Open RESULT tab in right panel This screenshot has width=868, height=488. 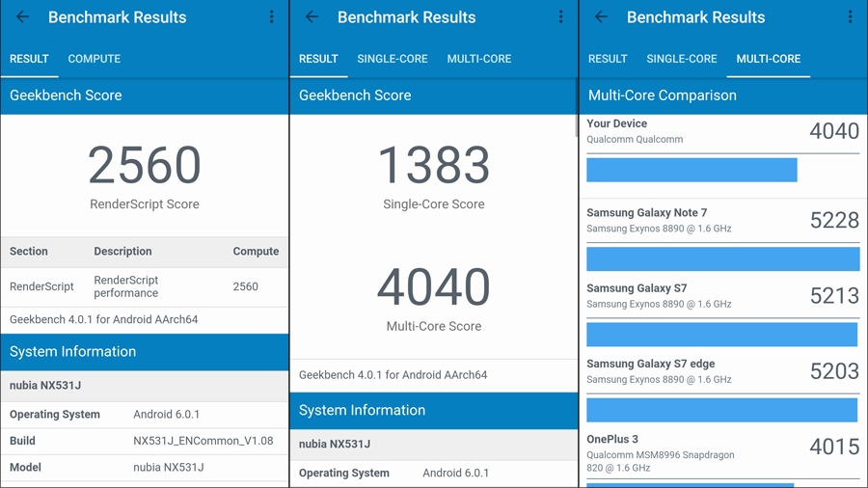pyautogui.click(x=608, y=59)
